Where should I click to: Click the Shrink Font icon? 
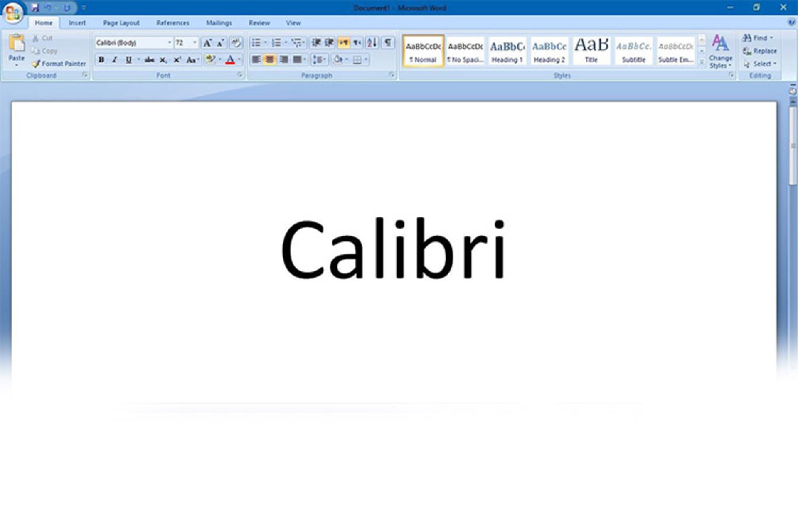220,43
